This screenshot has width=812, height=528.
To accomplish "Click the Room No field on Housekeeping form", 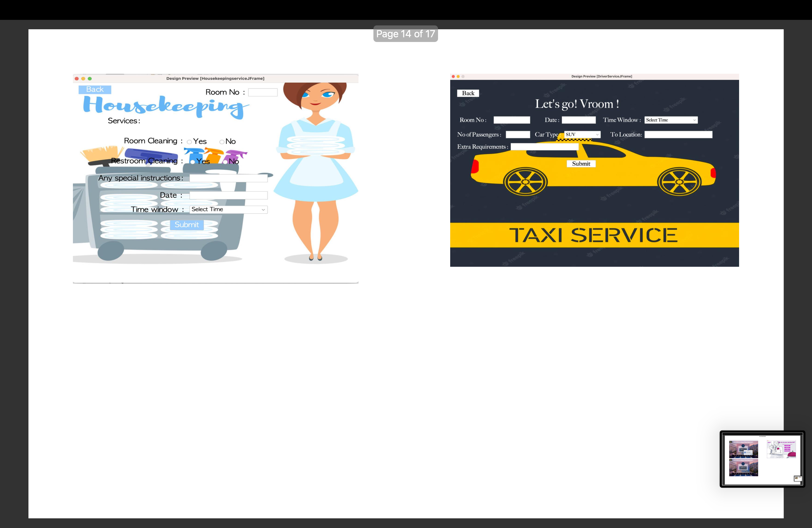I will 263,92.
